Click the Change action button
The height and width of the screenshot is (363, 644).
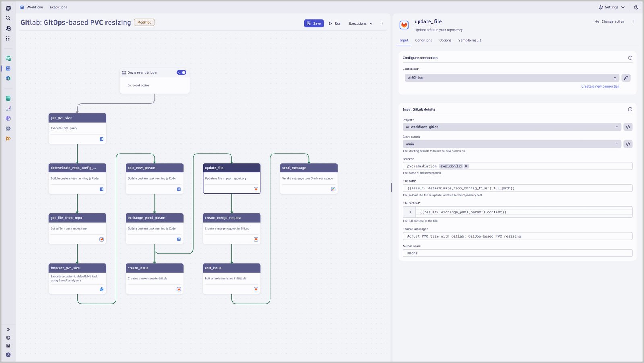pyautogui.click(x=609, y=21)
